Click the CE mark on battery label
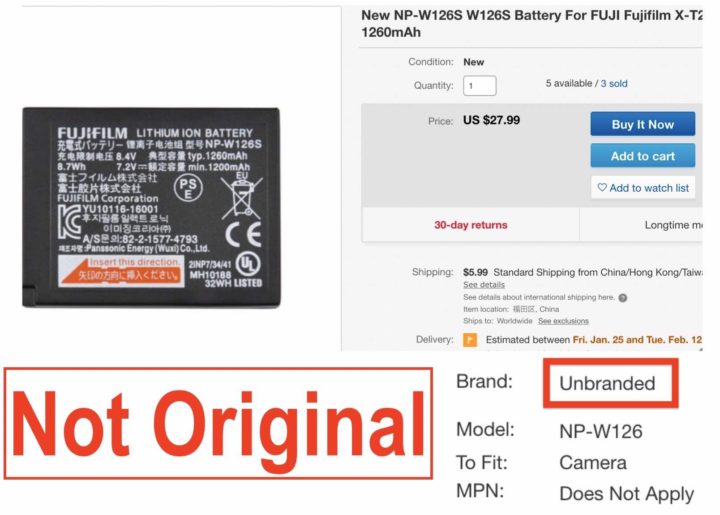Viewport: 720px width, 515px height. (x=243, y=235)
